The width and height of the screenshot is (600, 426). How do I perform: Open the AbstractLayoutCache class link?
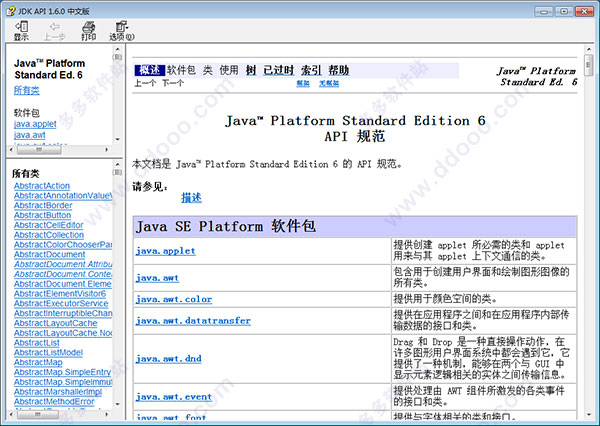pos(55,323)
